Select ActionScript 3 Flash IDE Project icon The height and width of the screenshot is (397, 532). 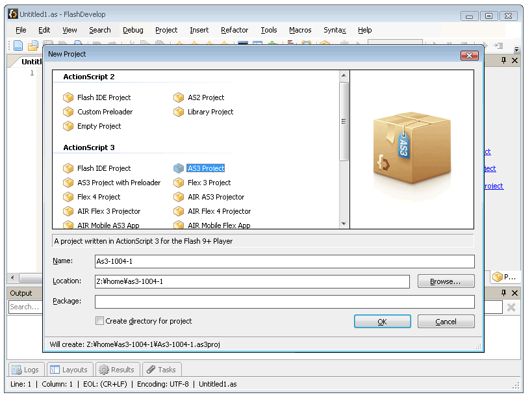[x=68, y=168]
